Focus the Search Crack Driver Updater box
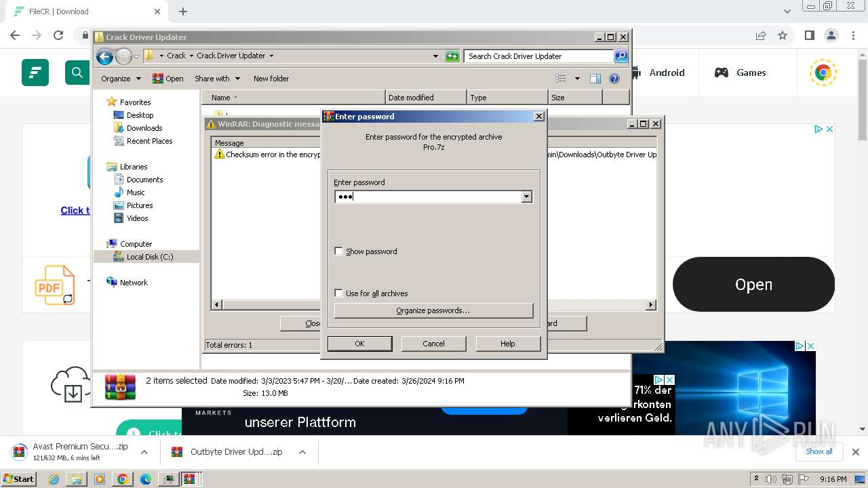The height and width of the screenshot is (488, 868). 539,56
